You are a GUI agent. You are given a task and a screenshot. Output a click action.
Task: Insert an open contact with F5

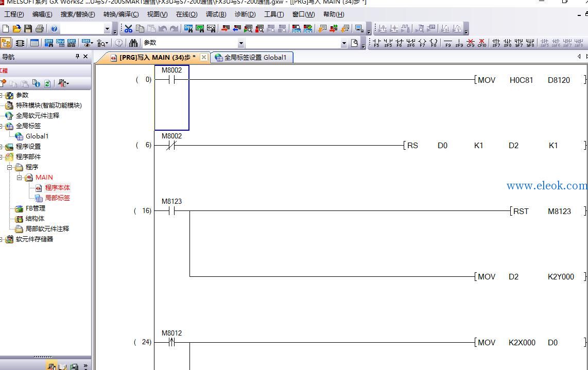coord(377,43)
